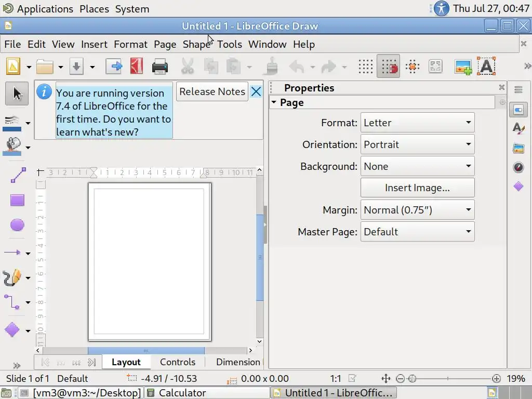Open Line Color dropdown arrow
This screenshot has width=532, height=399.
pyautogui.click(x=28, y=123)
